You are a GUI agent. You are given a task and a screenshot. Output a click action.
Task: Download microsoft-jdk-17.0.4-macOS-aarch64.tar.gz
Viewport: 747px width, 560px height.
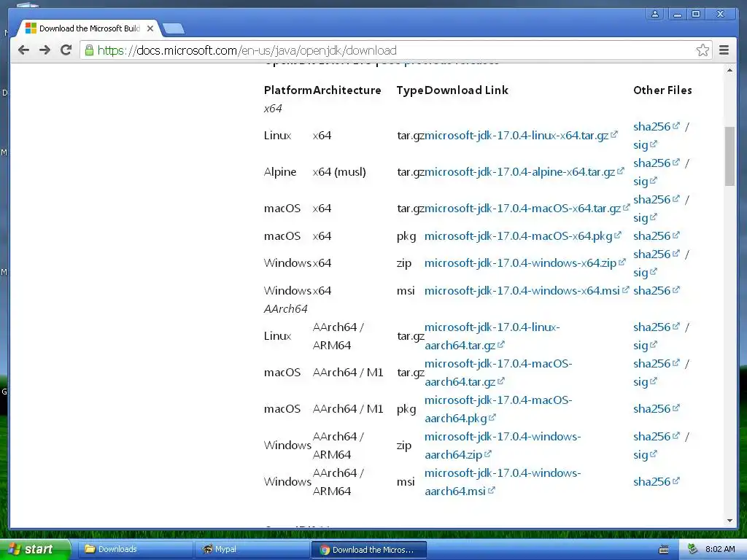pos(498,373)
